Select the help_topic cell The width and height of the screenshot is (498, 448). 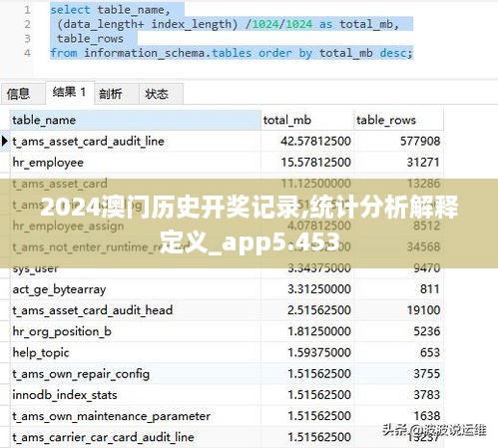pos(135,353)
